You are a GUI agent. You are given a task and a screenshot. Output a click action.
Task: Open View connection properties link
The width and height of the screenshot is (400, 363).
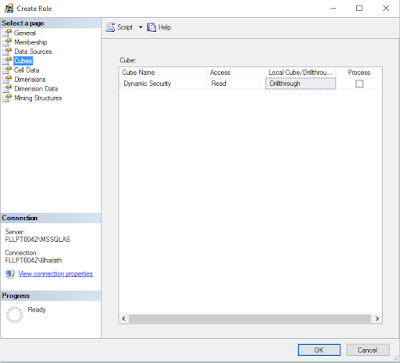coord(56,274)
